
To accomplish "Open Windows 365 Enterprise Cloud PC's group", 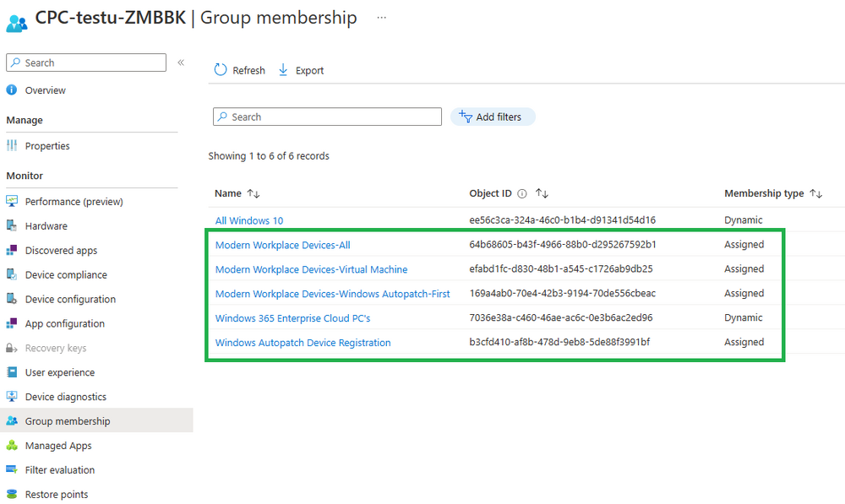I will pos(292,318).
